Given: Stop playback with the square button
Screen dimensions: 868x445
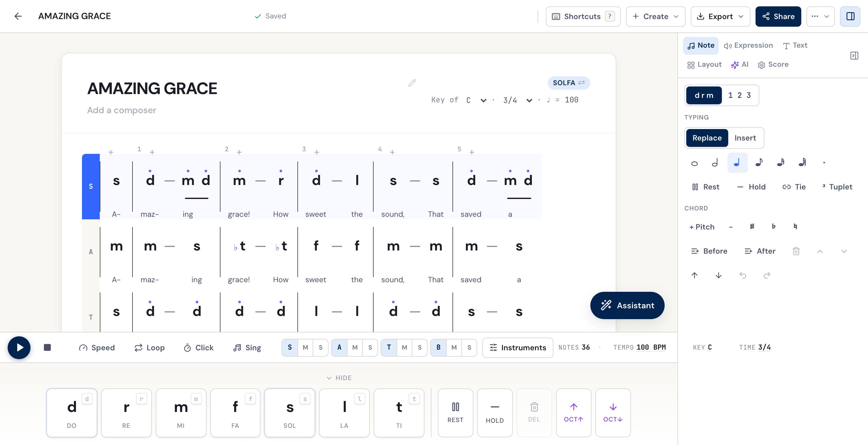Looking at the screenshot, I should (48, 347).
